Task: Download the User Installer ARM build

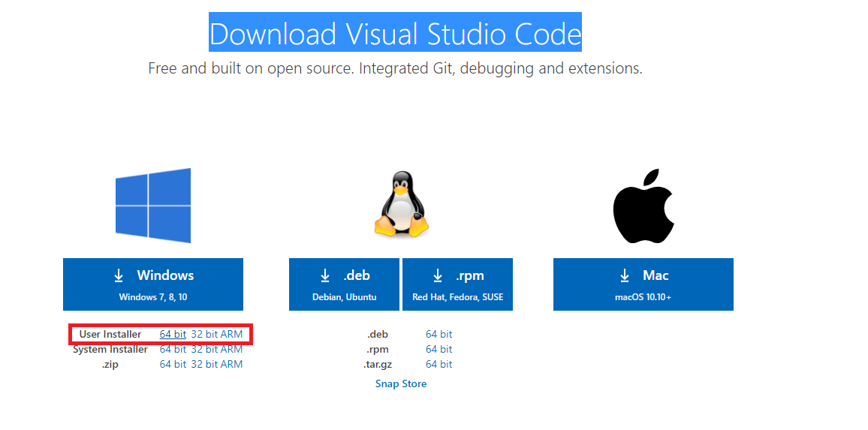Action: click(231, 334)
